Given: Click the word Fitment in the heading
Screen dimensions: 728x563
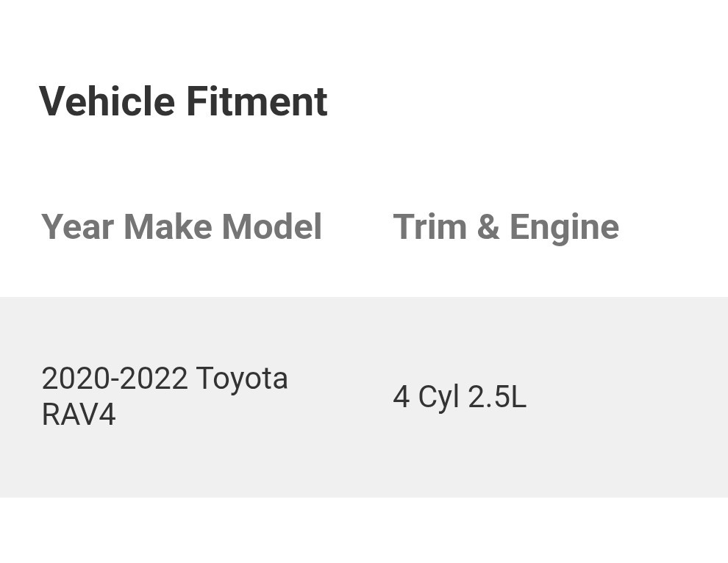Looking at the screenshot, I should click(x=257, y=101).
